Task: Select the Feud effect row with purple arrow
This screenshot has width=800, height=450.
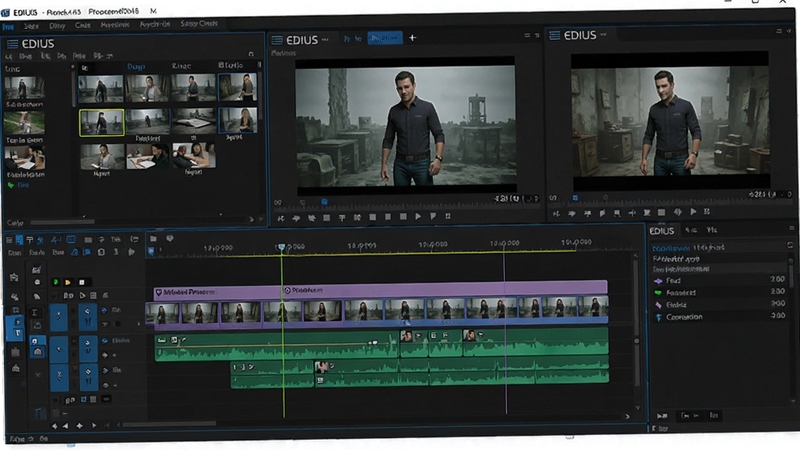Action: pyautogui.click(x=719, y=280)
